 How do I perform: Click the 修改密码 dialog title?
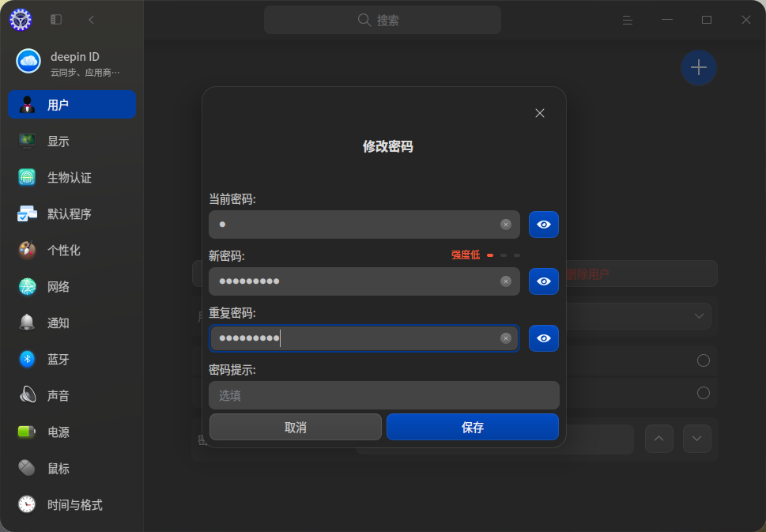pyautogui.click(x=388, y=146)
